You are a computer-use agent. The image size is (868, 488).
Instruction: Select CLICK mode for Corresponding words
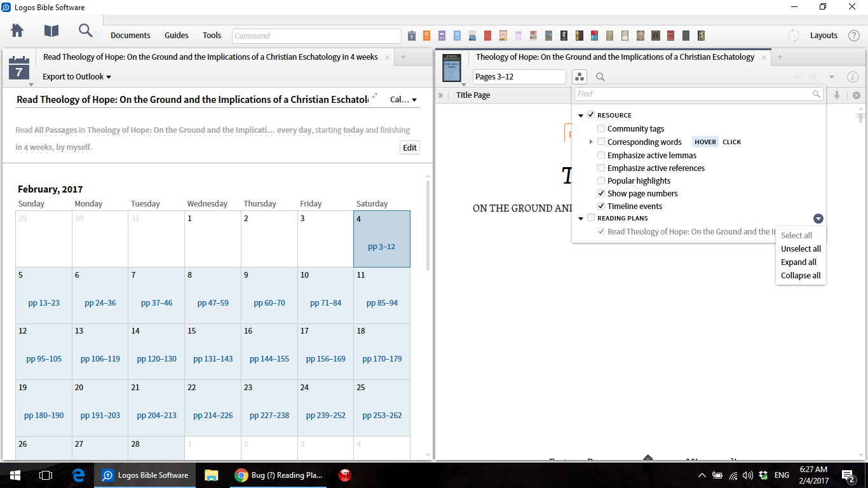(x=732, y=142)
